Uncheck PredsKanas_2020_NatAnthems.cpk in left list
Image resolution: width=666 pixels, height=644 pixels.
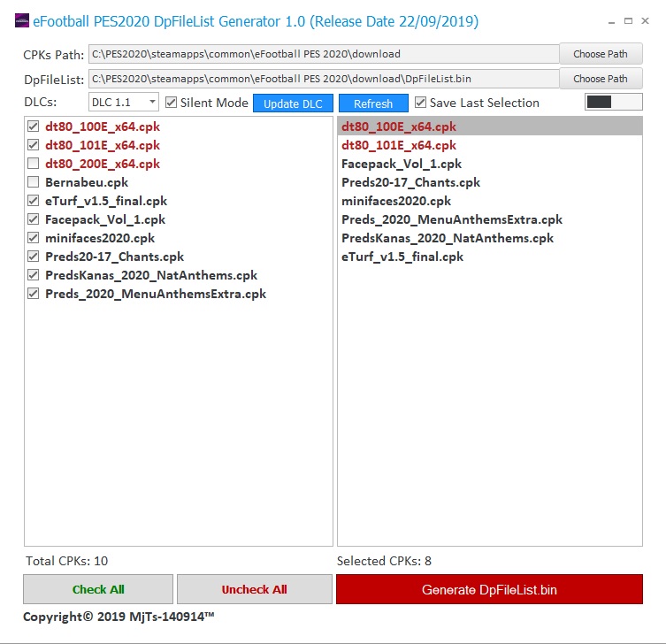[x=33, y=275]
